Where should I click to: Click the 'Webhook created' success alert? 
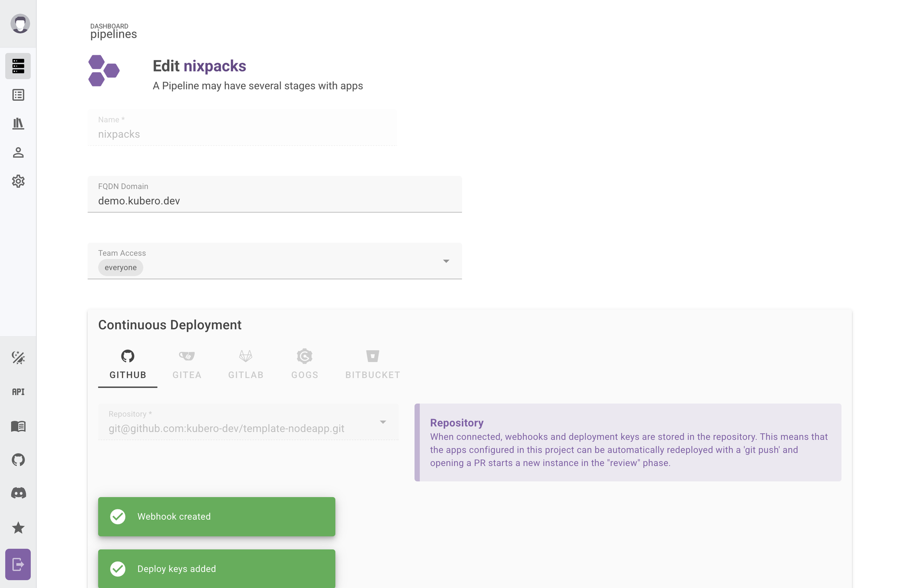pyautogui.click(x=217, y=516)
